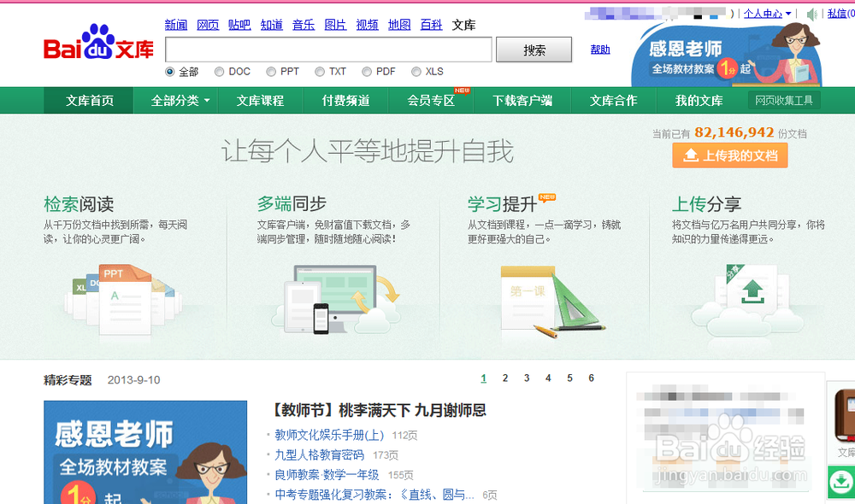Screen dimensions: 855x504
Task: Click the 检索阅读 heading
Action: 79,204
